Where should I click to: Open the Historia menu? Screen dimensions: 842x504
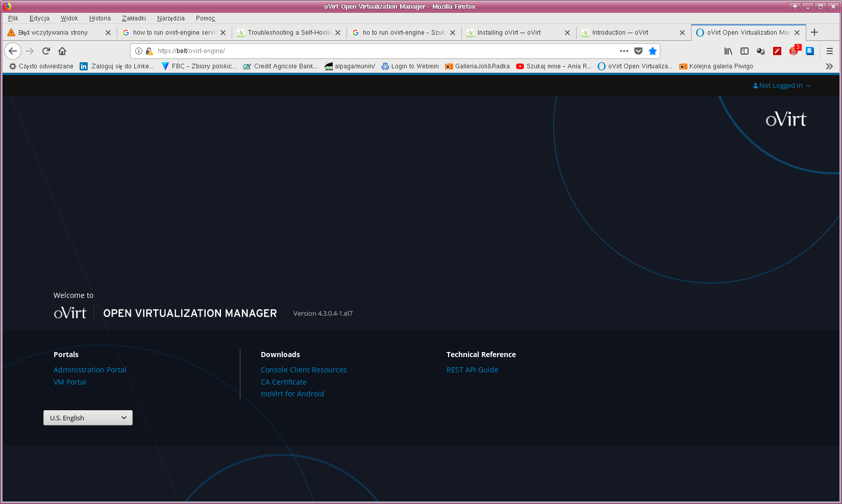coord(100,18)
